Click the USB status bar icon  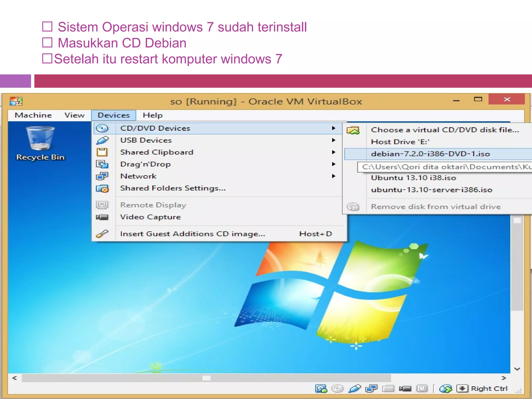click(x=355, y=388)
